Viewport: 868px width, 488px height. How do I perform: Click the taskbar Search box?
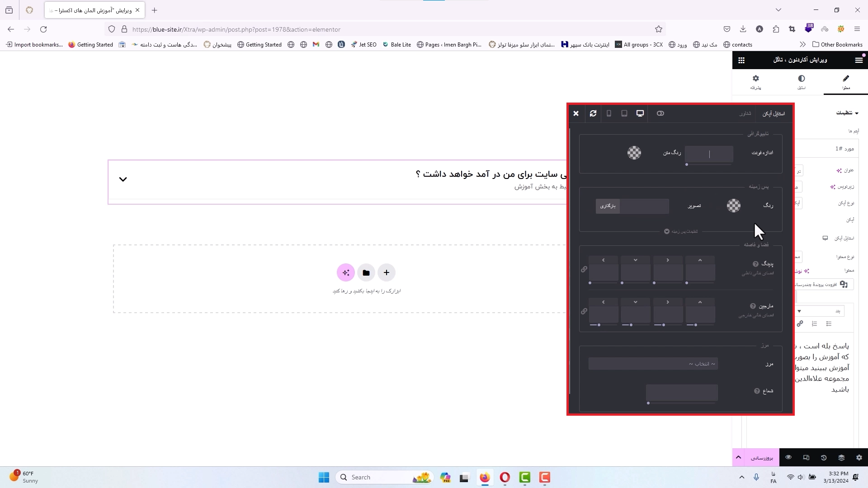[x=384, y=478]
